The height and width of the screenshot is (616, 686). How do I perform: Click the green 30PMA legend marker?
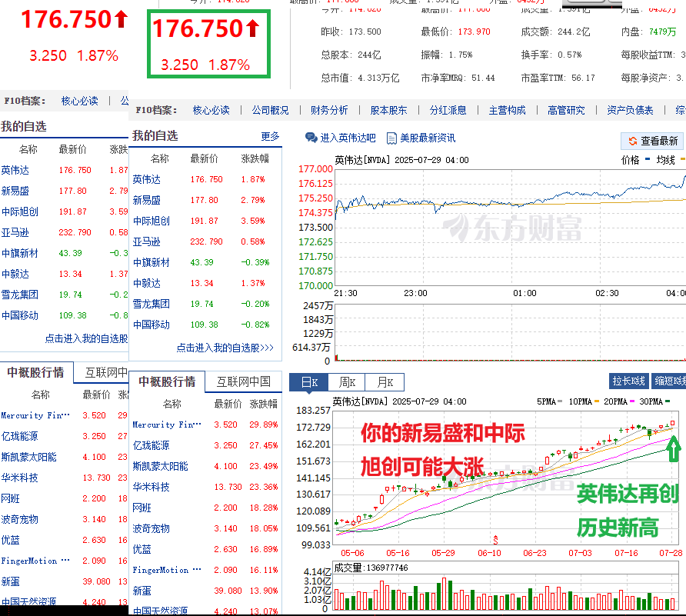[x=668, y=401]
